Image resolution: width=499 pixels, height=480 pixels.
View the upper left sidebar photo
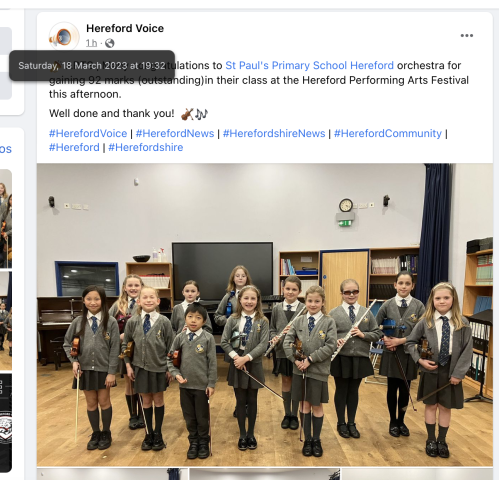(x=6, y=219)
